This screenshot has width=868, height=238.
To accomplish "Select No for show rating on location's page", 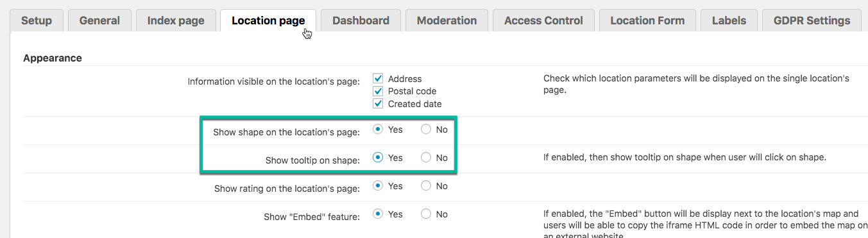I will pyautogui.click(x=426, y=186).
